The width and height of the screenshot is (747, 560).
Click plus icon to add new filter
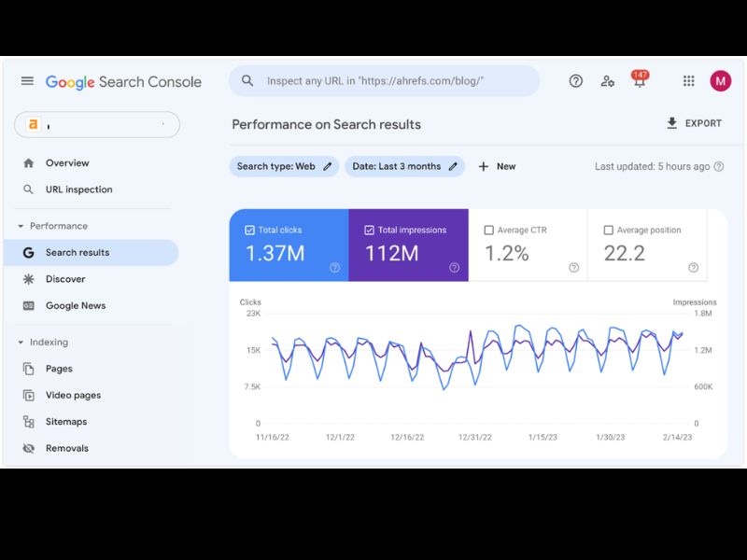(x=483, y=166)
